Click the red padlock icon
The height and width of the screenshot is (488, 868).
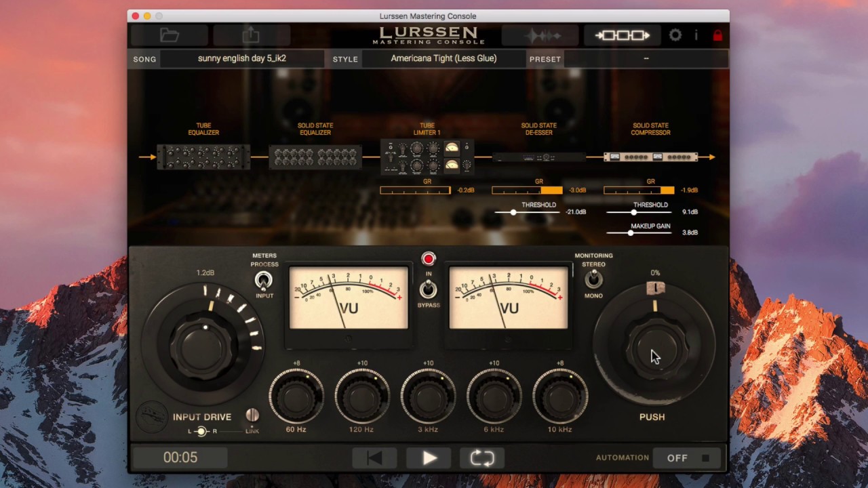pos(717,35)
